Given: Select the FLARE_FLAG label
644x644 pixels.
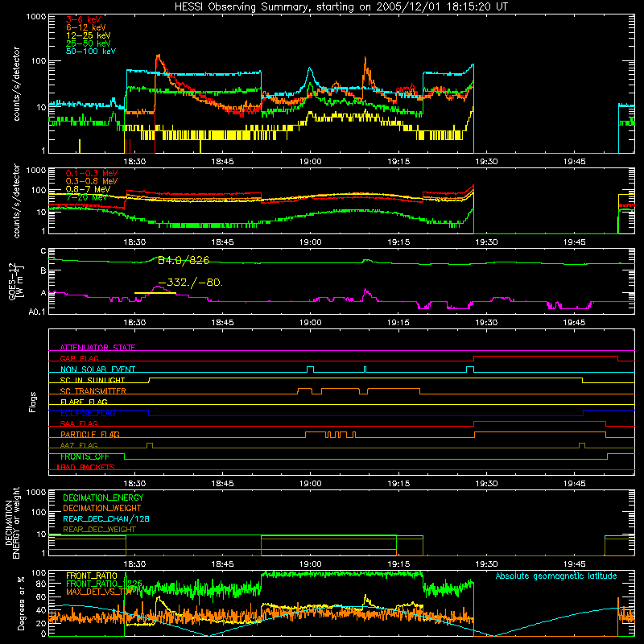Looking at the screenshot, I should coord(84,402).
